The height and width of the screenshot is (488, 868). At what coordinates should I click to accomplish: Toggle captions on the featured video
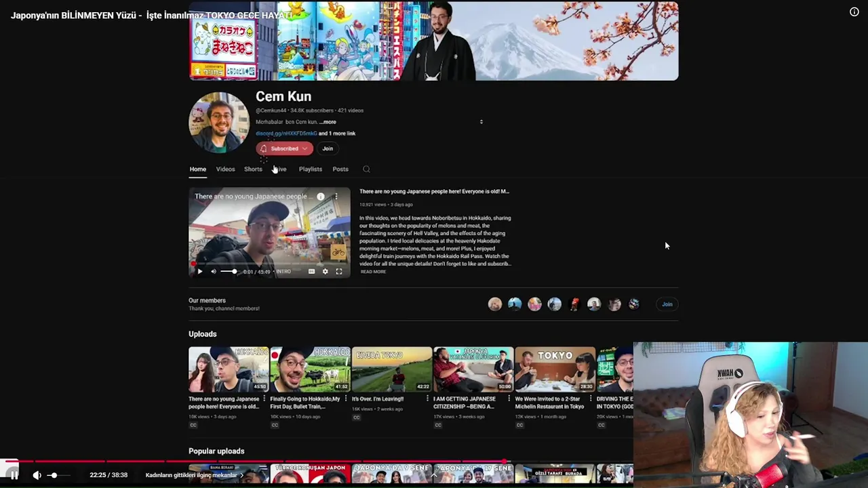point(311,272)
